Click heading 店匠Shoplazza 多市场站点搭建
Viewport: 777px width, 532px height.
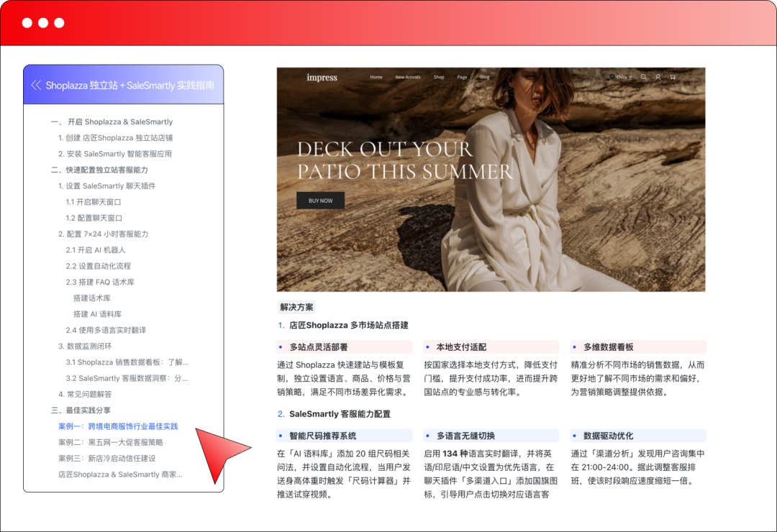point(349,326)
